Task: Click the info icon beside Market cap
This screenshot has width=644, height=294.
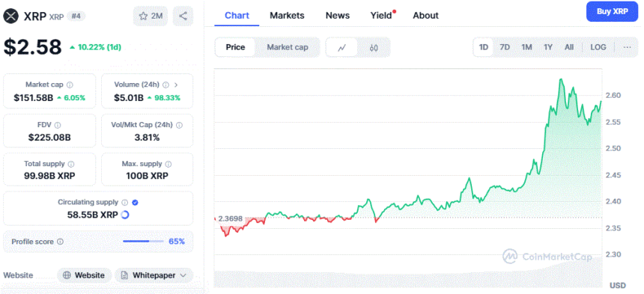Action: coord(70,85)
